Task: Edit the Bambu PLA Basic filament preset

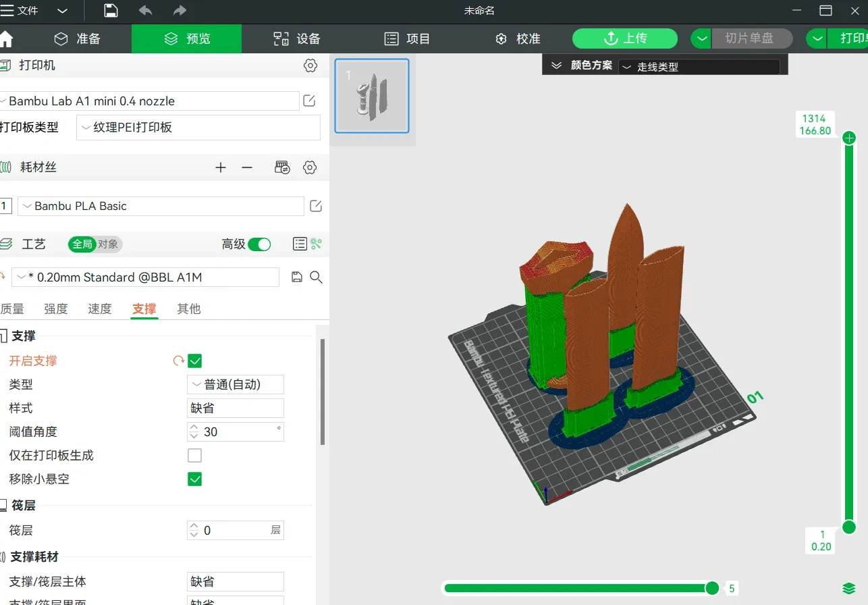Action: pyautogui.click(x=315, y=206)
